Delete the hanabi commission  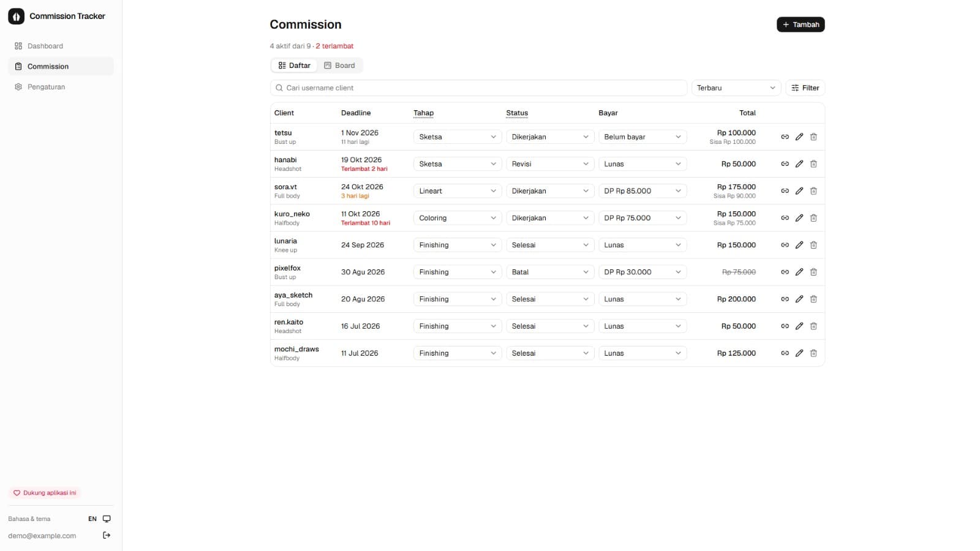[813, 164]
